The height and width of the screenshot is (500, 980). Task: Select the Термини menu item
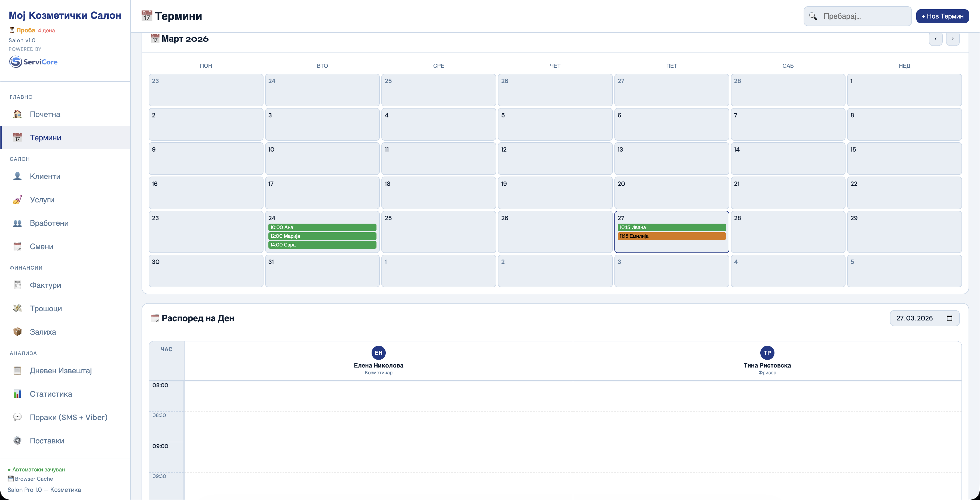click(x=65, y=138)
